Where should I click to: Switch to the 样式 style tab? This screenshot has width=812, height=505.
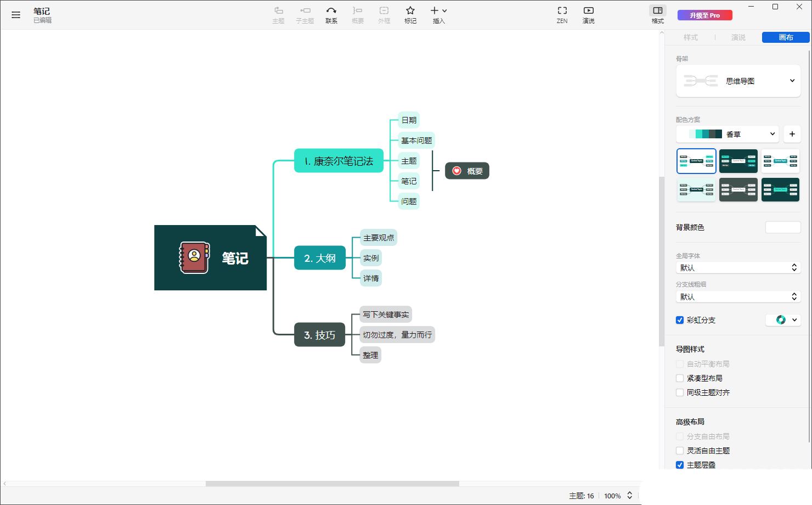[691, 37]
